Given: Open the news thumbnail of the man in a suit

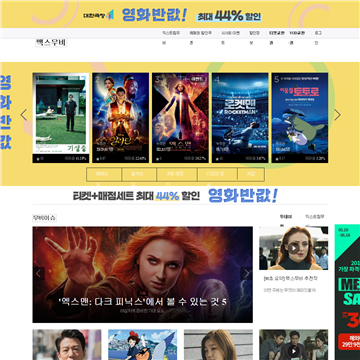Looking at the screenshot, I should [x=67, y=345].
